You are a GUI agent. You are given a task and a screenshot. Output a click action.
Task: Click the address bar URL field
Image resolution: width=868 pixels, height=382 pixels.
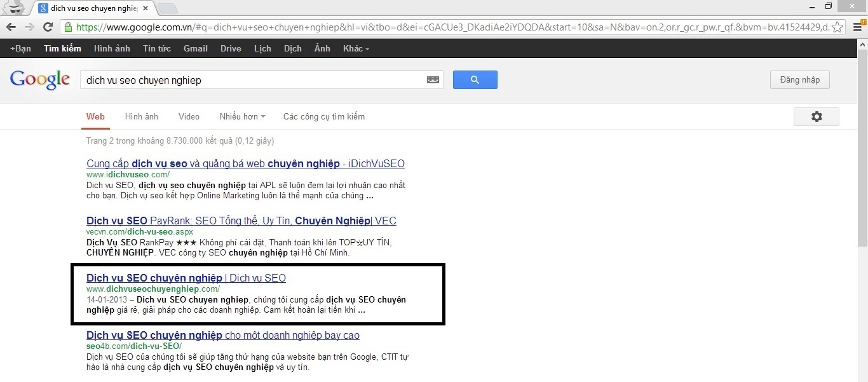pos(453,27)
